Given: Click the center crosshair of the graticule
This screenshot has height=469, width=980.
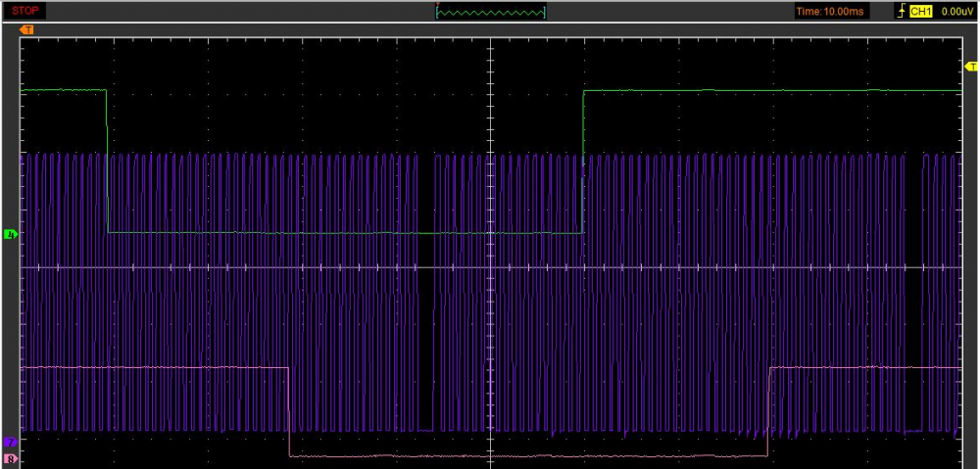Looking at the screenshot, I should 489,267.
